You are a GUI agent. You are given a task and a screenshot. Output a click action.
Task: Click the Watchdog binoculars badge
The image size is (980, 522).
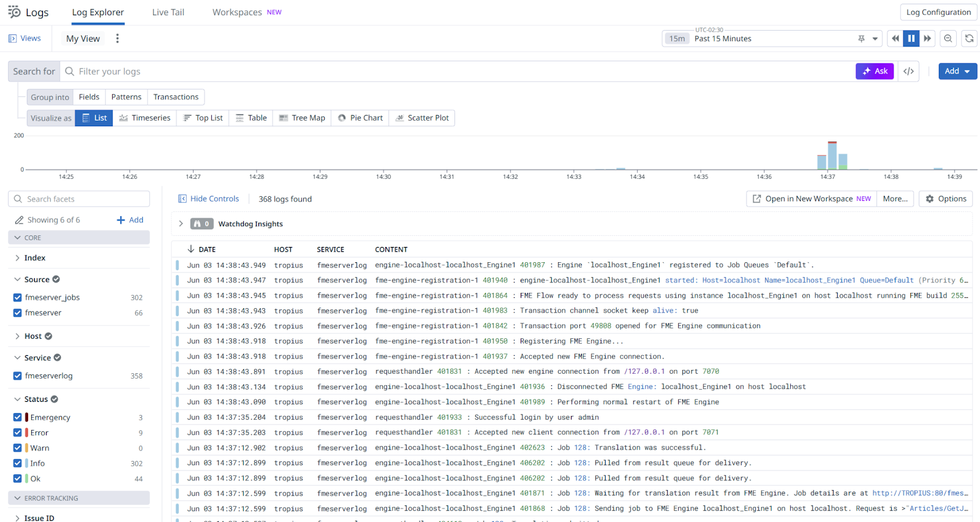click(x=202, y=224)
